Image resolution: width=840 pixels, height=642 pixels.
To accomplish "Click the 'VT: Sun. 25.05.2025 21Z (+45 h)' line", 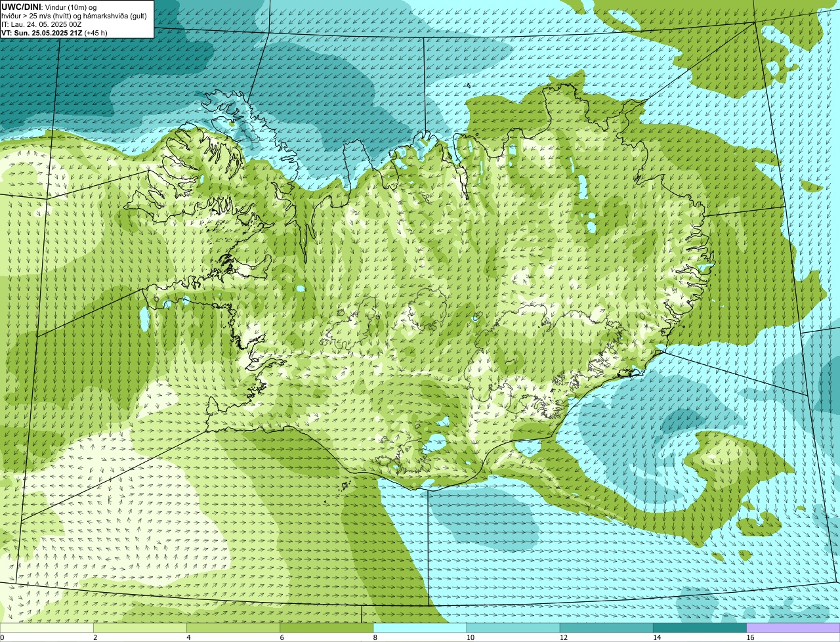I will point(54,32).
